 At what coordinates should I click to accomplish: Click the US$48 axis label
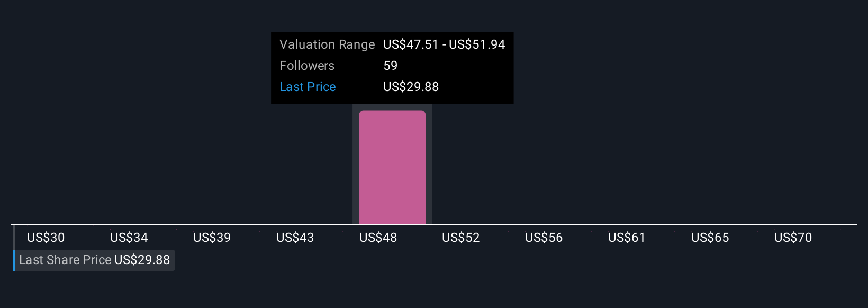click(x=378, y=238)
